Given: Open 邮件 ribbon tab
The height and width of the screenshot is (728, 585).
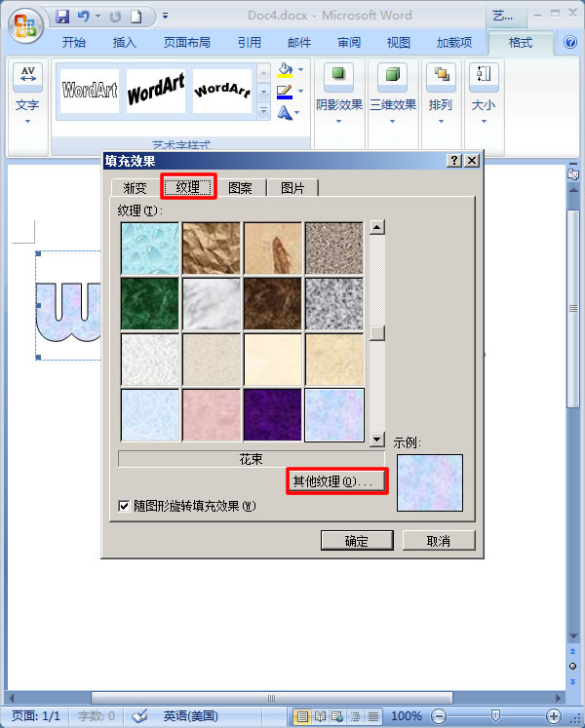Looking at the screenshot, I should 299,43.
